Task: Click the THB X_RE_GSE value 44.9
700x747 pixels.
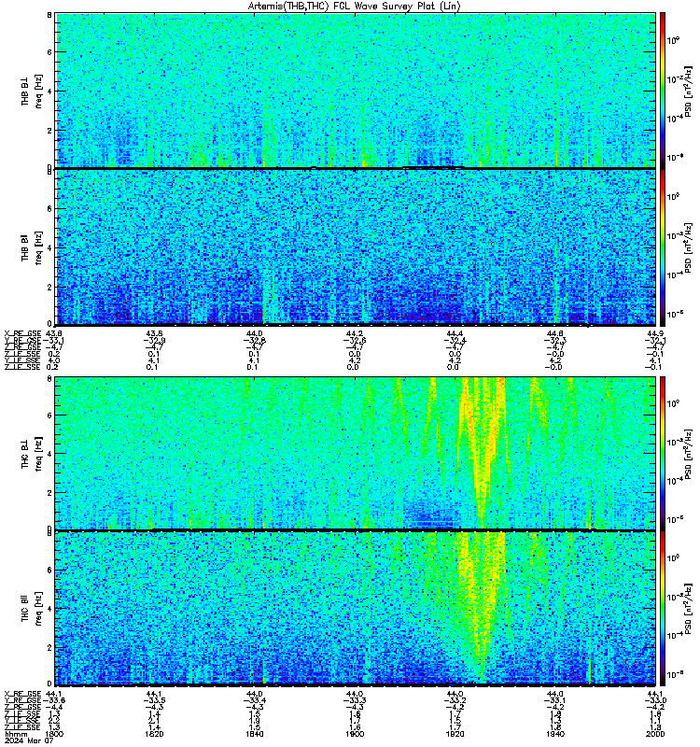Action: point(656,333)
